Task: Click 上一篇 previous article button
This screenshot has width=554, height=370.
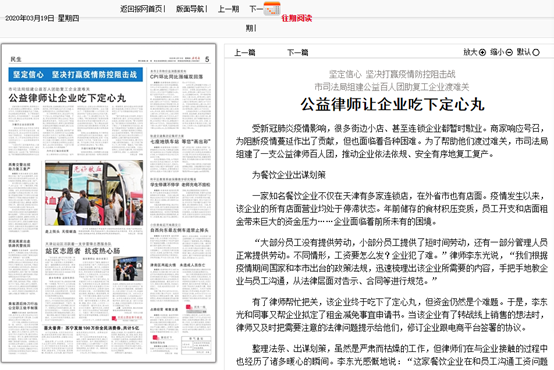Action: [x=245, y=53]
